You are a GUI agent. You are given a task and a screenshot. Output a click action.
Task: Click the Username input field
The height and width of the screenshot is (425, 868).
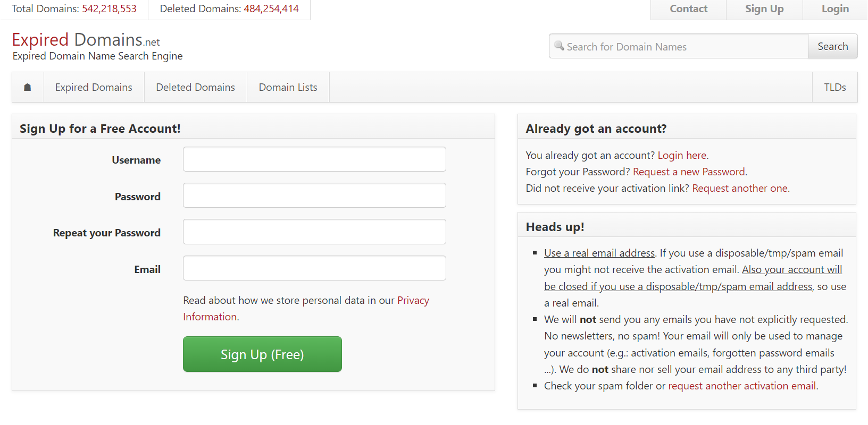pyautogui.click(x=314, y=159)
